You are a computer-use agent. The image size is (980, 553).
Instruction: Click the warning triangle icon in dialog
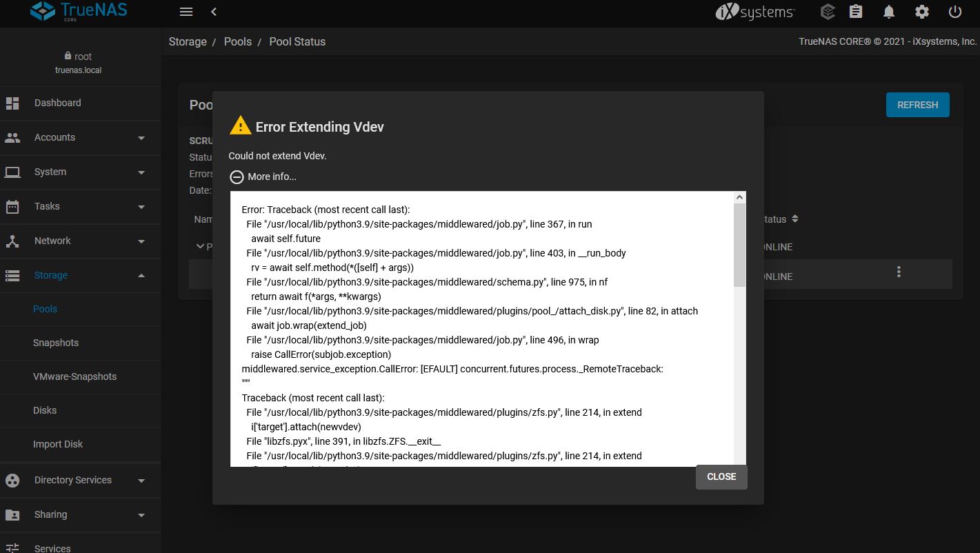coord(240,125)
